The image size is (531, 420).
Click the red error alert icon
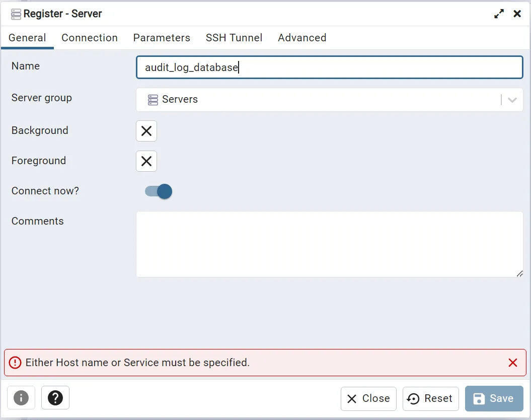16,363
